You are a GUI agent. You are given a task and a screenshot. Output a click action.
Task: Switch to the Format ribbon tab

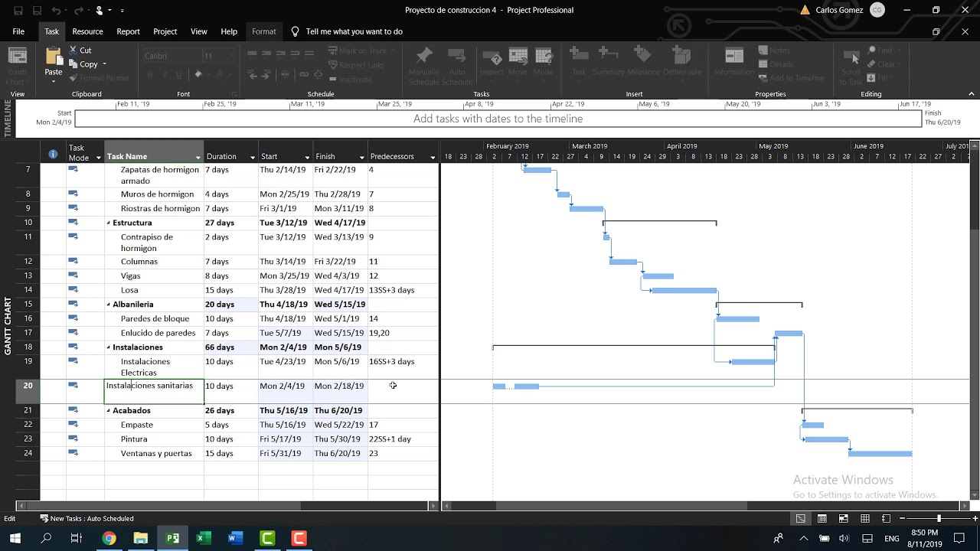pos(263,31)
